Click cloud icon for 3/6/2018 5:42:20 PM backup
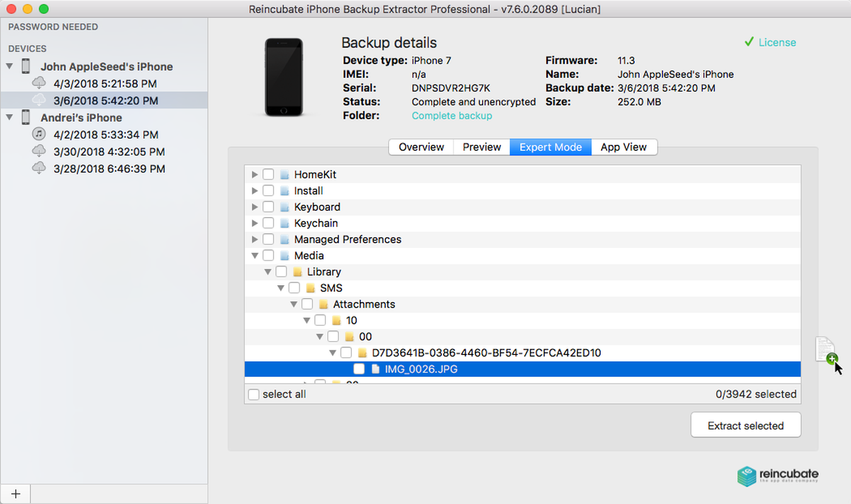851x504 pixels. coord(39,100)
